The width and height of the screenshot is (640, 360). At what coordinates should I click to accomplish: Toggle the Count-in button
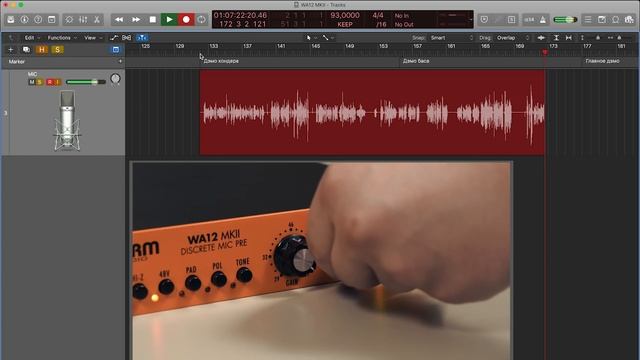529,20
